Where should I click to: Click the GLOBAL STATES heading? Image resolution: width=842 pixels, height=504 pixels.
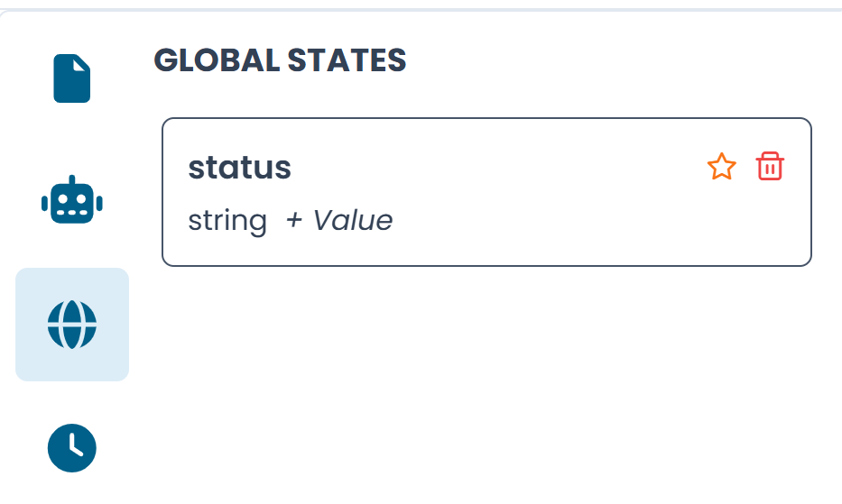(x=280, y=60)
